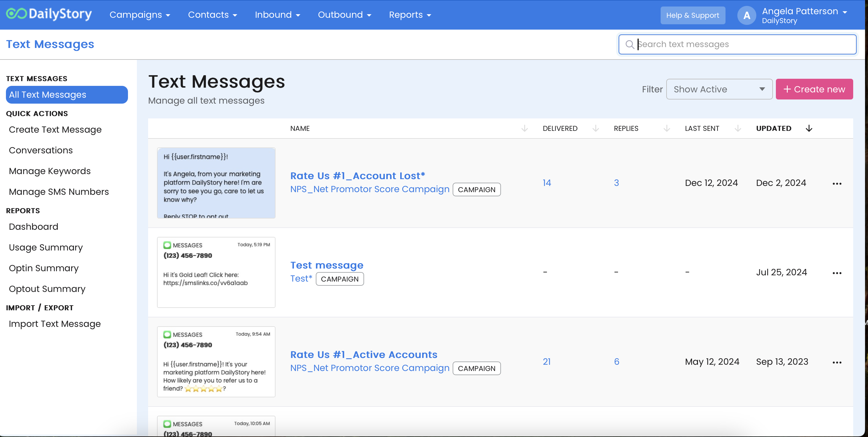
Task: Open more options for Account Lost row
Action: tap(837, 184)
